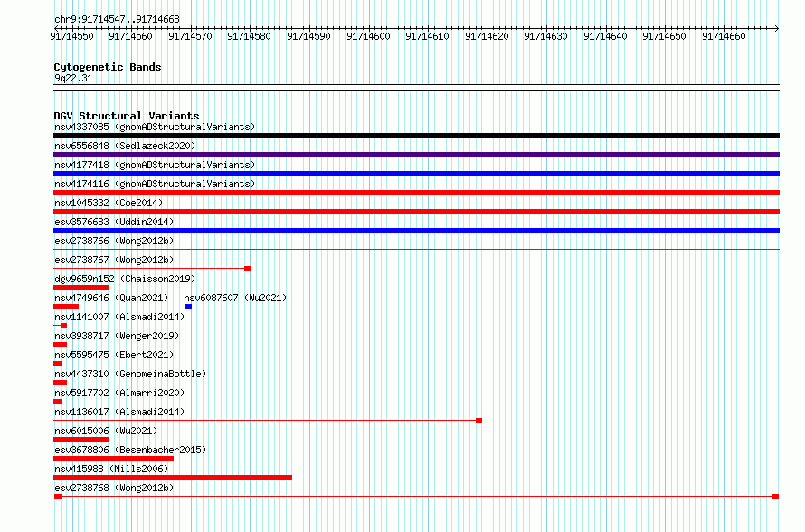Click the dgv9659n152 Chaisson2019 red bar
Screen dimensions: 805x532
(x=80, y=288)
